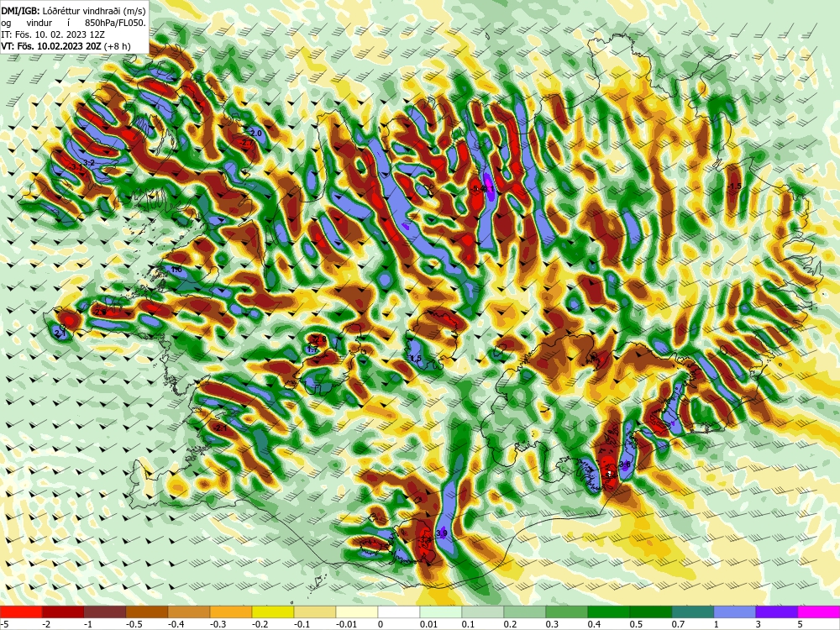Click the magenta legend swatch above 5
The height and width of the screenshot is (630, 840).
pos(819,612)
